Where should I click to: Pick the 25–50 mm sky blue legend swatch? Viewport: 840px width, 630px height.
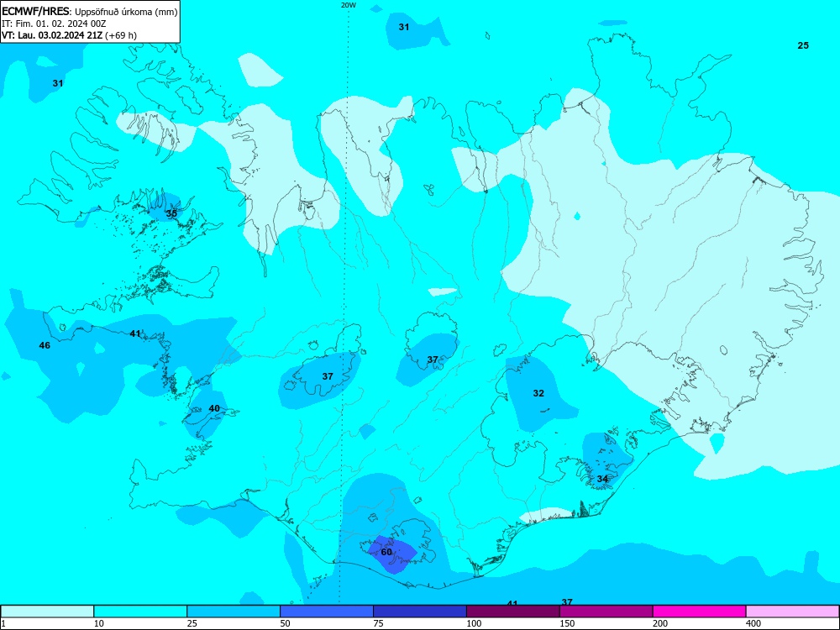(234, 612)
